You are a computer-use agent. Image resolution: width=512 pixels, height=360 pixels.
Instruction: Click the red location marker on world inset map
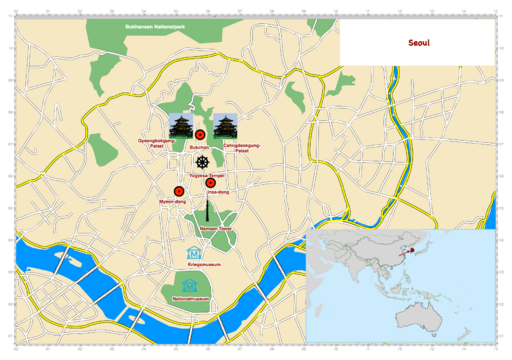(412, 250)
